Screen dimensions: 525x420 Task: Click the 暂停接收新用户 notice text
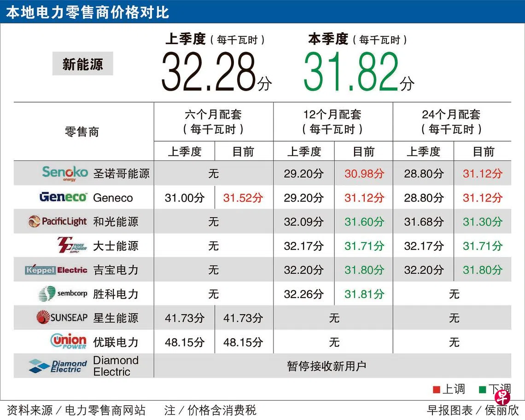tap(327, 366)
